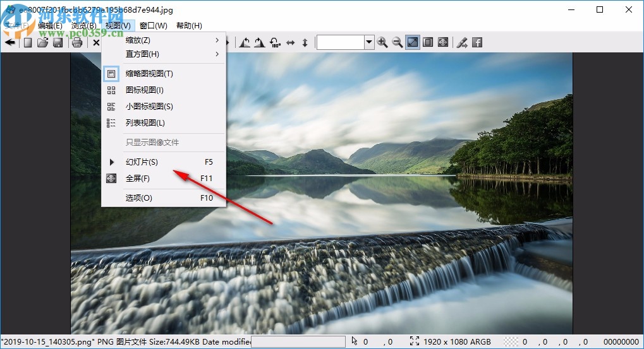Click the status bar cursor position icon
The height and width of the screenshot is (349, 644).
tap(355, 341)
